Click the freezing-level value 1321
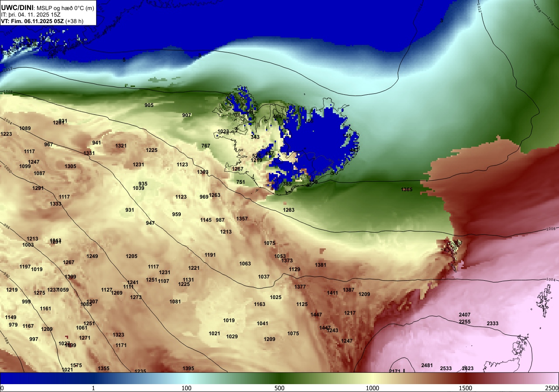The image size is (559, 392). tap(121, 146)
